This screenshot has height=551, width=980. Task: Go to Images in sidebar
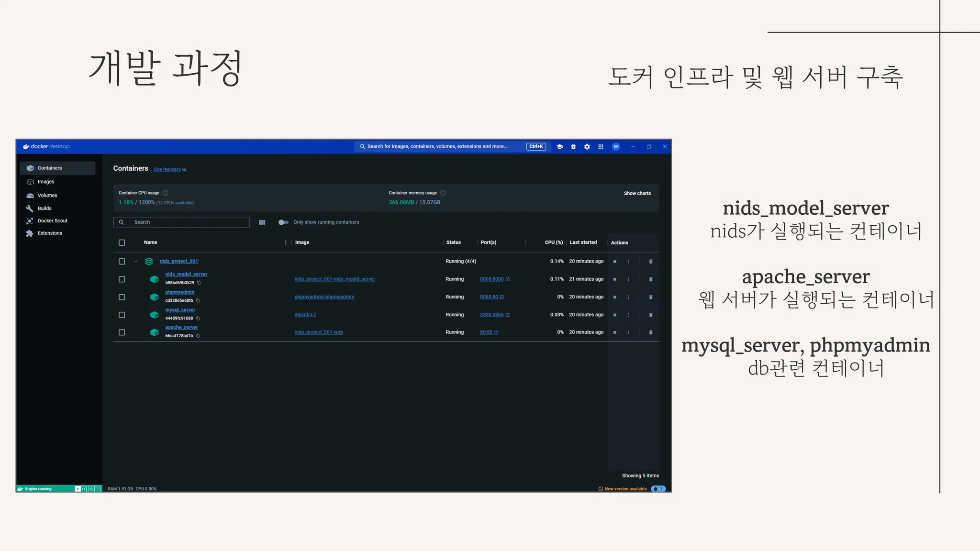[46, 182]
